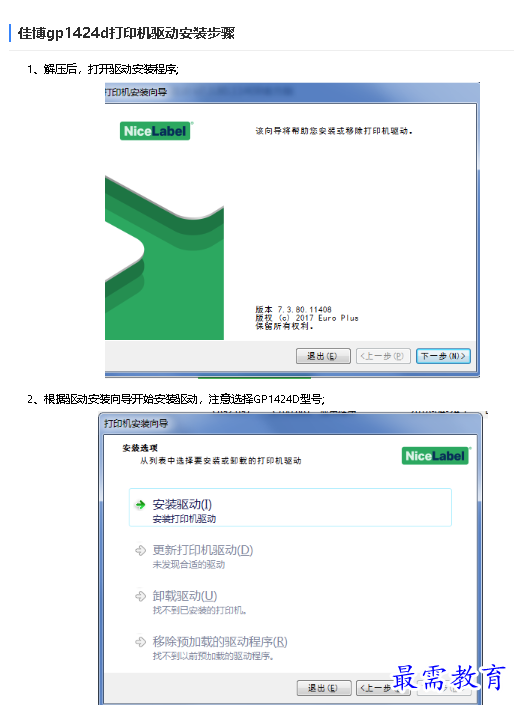Click the 未发现合适的驱动 description
Screen dimensions: 514x709
pos(189,564)
